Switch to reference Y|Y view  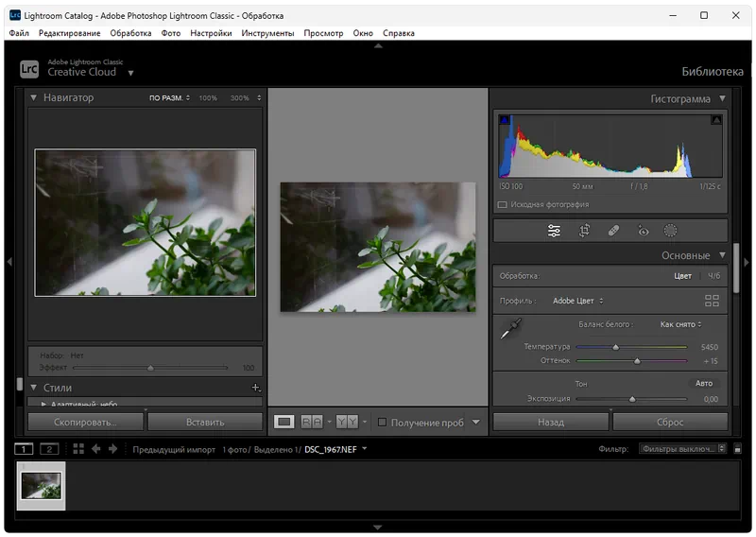click(347, 423)
